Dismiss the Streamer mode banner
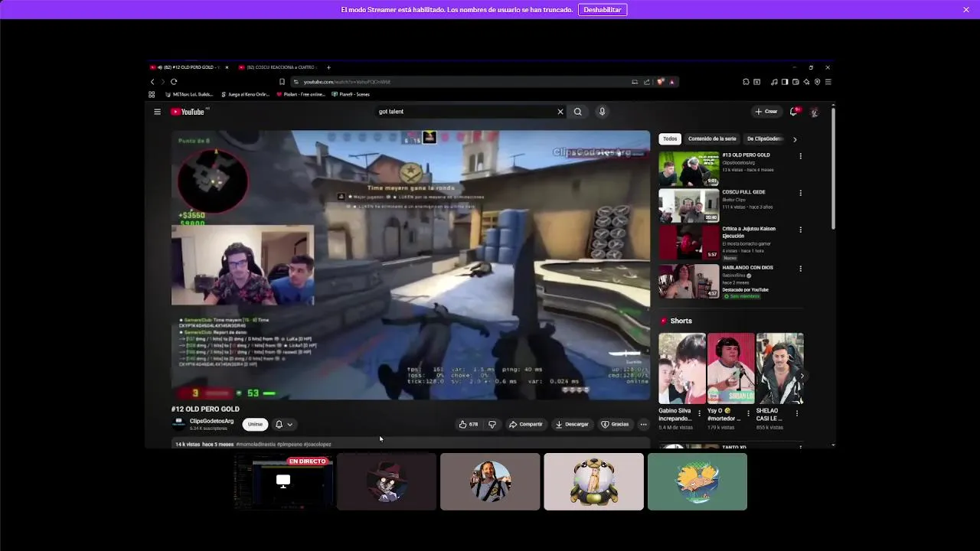 966,10
